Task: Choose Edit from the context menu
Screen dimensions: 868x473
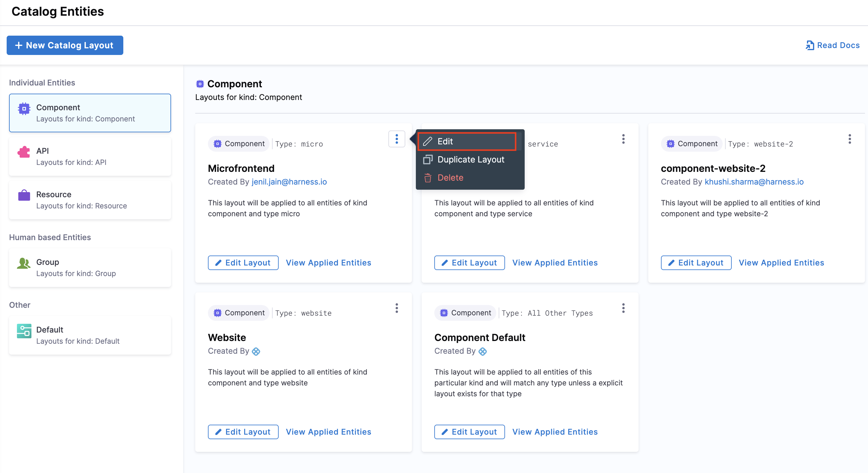Action: point(467,141)
